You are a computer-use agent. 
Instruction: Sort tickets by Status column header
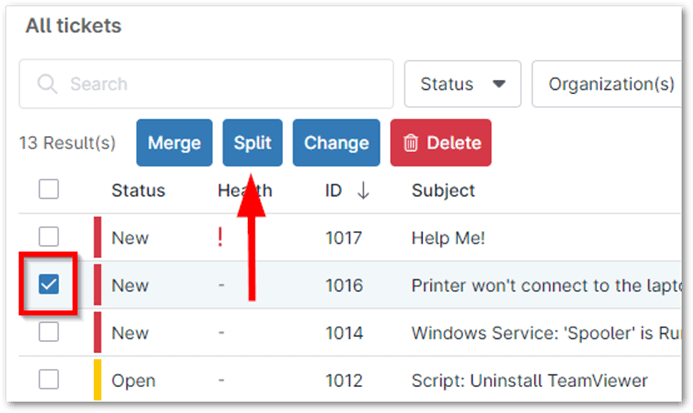tap(138, 190)
